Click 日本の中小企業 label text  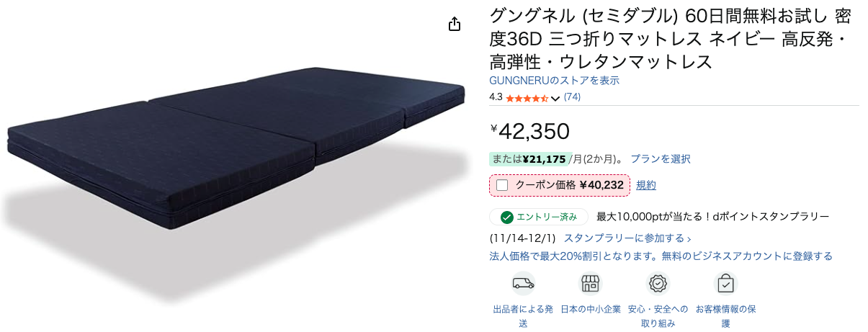(x=591, y=309)
